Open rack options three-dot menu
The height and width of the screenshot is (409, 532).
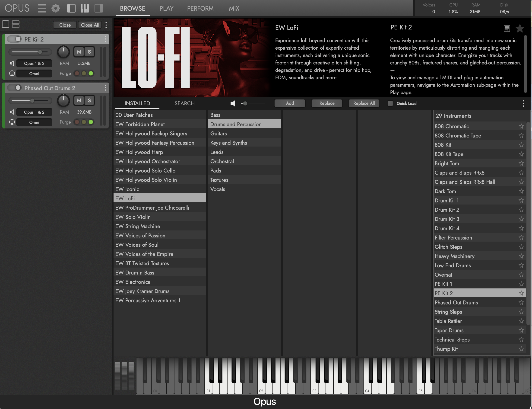106,25
